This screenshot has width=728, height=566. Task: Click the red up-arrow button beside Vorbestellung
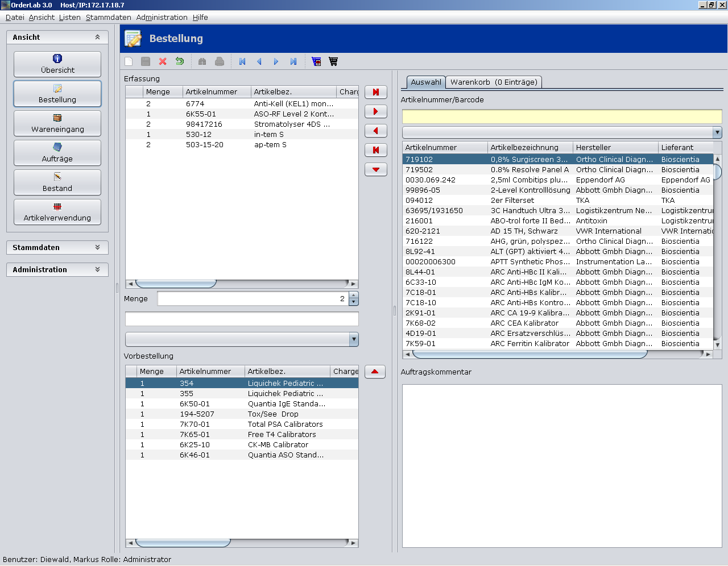[x=375, y=372]
